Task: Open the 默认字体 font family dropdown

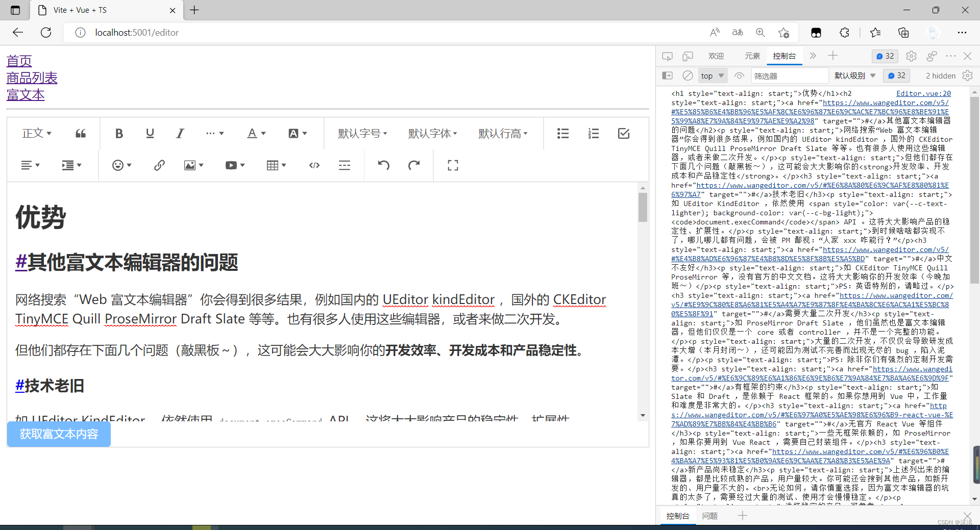Action: tap(433, 134)
